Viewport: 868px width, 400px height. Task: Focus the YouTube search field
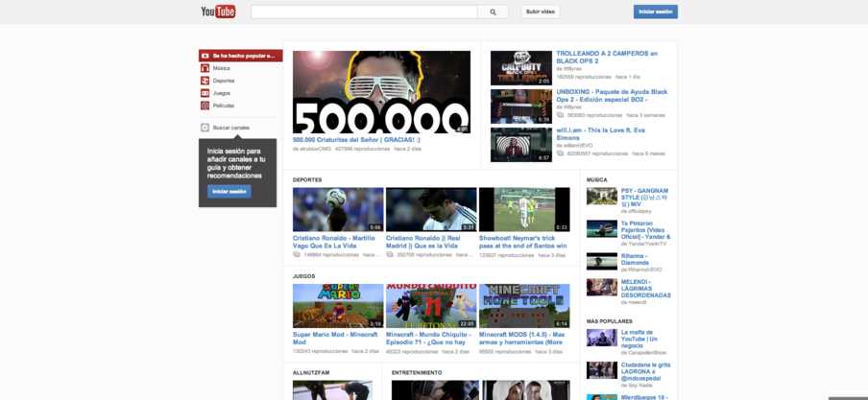[364, 12]
